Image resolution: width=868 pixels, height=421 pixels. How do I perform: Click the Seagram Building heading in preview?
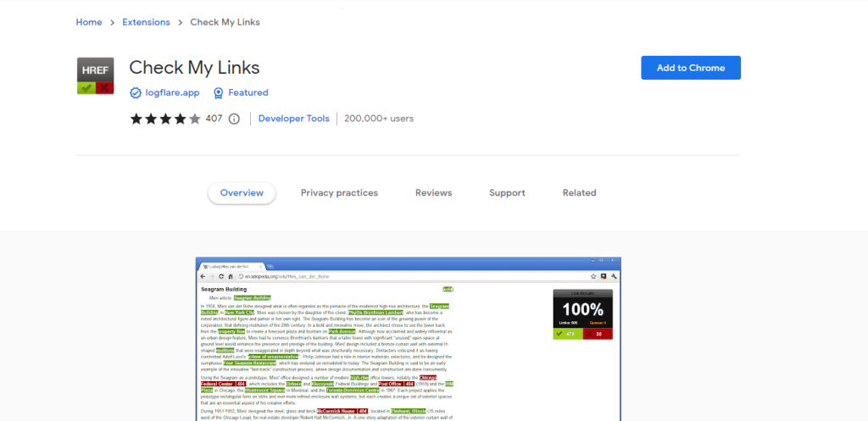[x=224, y=290]
